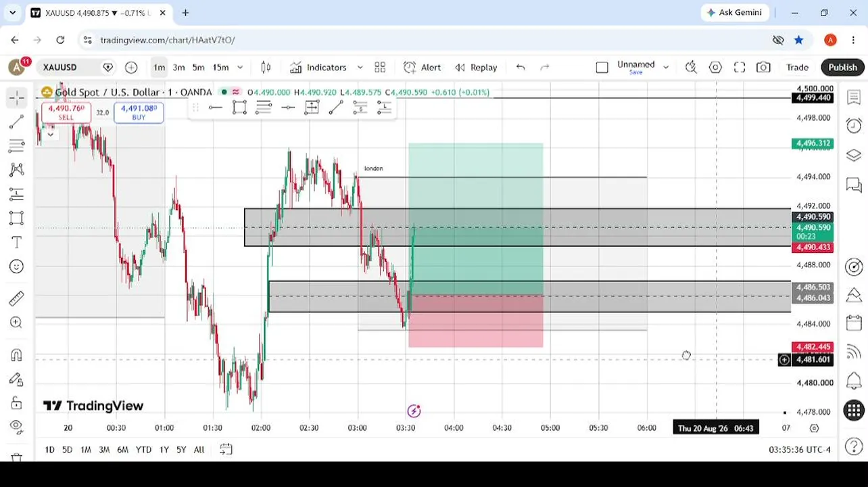
Task: Open the Fibonacci retracement tools
Action: tap(17, 146)
